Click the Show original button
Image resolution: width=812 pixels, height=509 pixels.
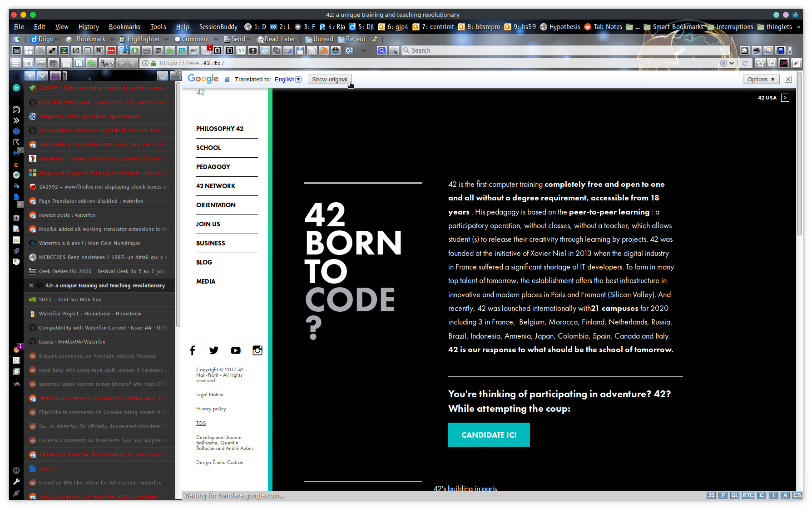tap(329, 80)
